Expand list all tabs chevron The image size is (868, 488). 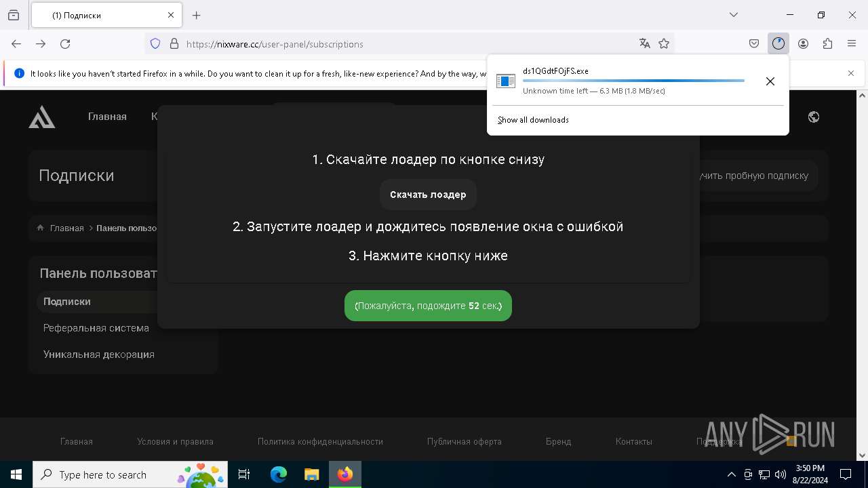click(x=734, y=15)
